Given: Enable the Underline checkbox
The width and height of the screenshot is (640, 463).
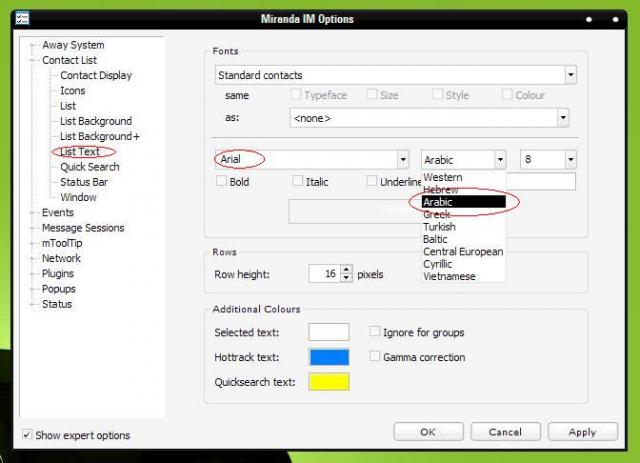Looking at the screenshot, I should 372,181.
